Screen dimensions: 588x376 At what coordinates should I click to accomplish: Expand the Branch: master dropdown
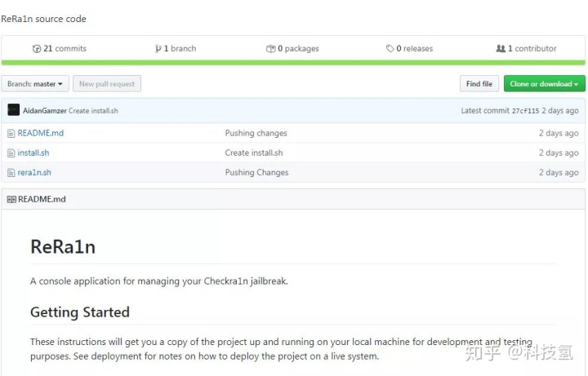coord(35,84)
